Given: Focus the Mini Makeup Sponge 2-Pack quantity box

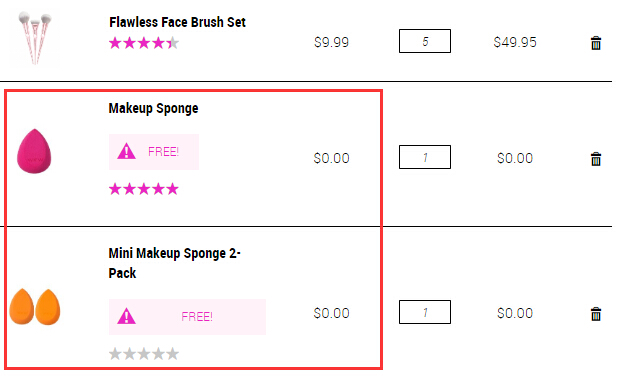Looking at the screenshot, I should 425,312.
